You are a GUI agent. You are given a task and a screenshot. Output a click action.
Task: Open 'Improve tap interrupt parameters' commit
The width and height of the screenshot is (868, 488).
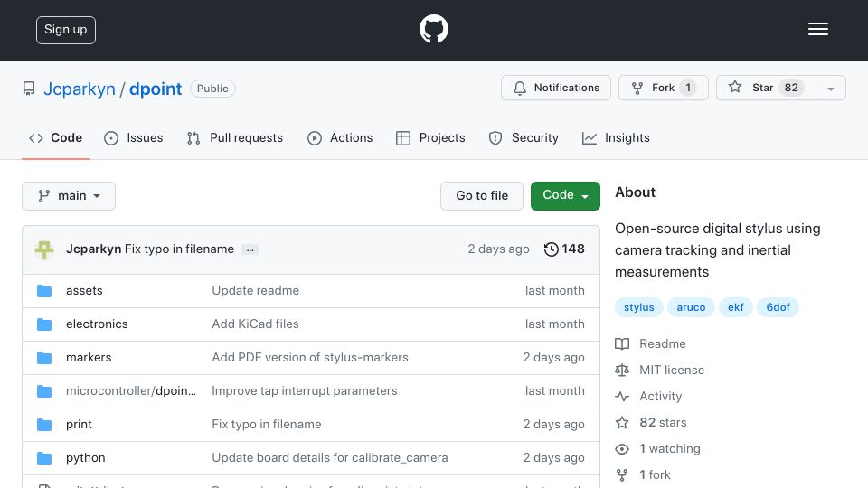coord(305,390)
